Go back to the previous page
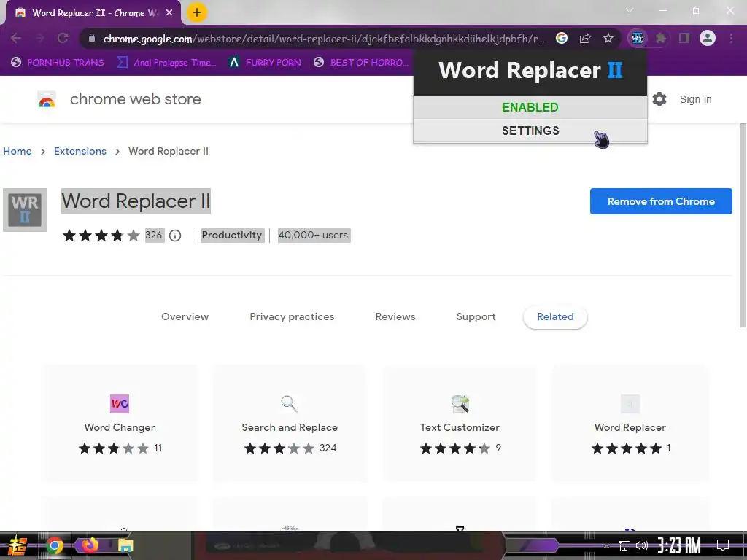This screenshot has width=747, height=560. (16, 38)
